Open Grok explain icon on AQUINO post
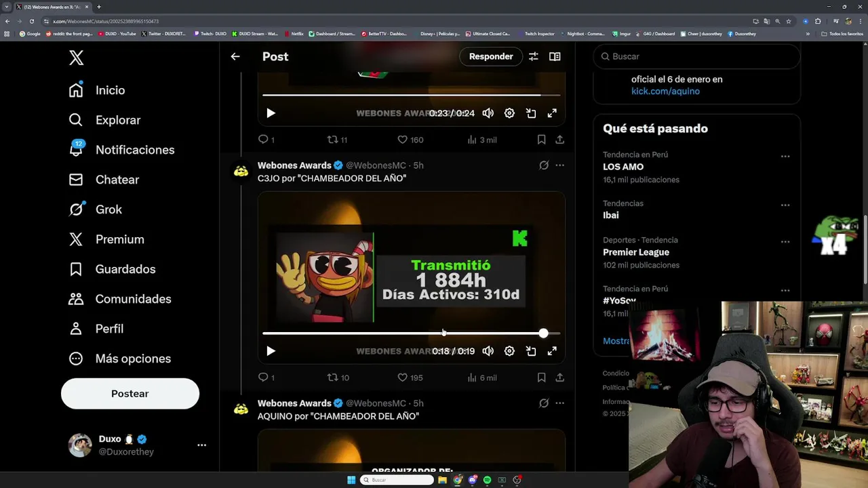Image resolution: width=868 pixels, height=488 pixels. point(544,403)
